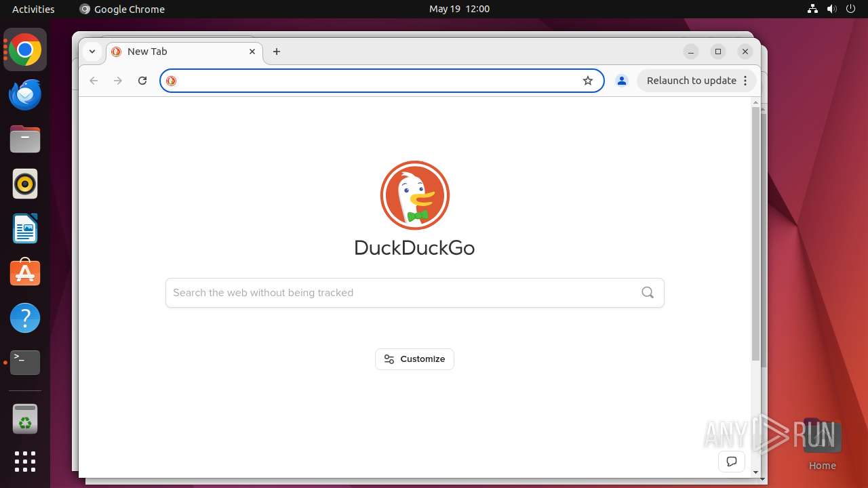Image resolution: width=868 pixels, height=488 pixels.
Task: Reload the current page
Action: (x=142, y=81)
